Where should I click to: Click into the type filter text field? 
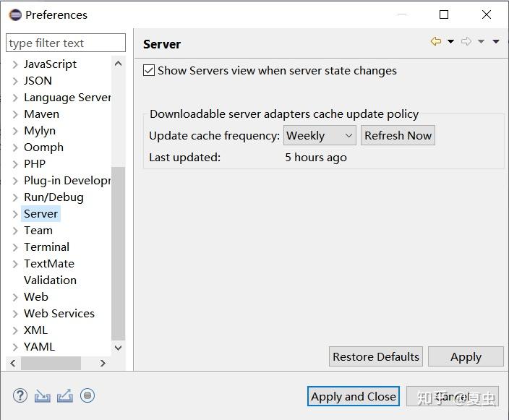tap(66, 43)
